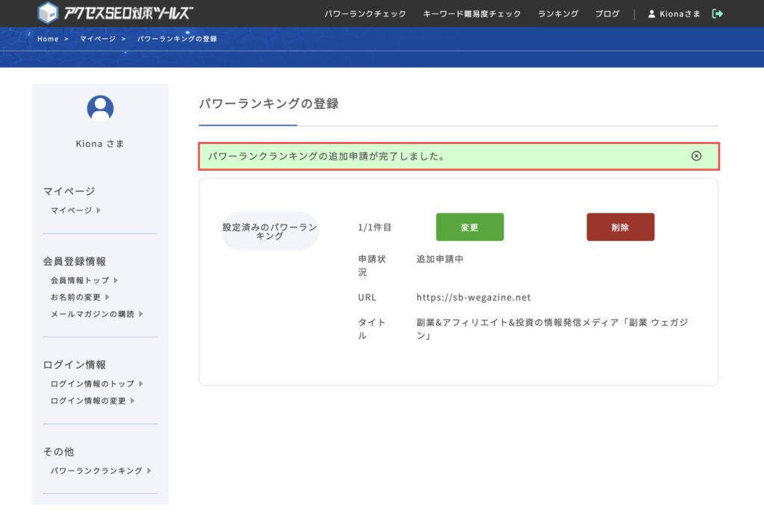Open ログイン情報の変更 in the sidebar

[87, 400]
